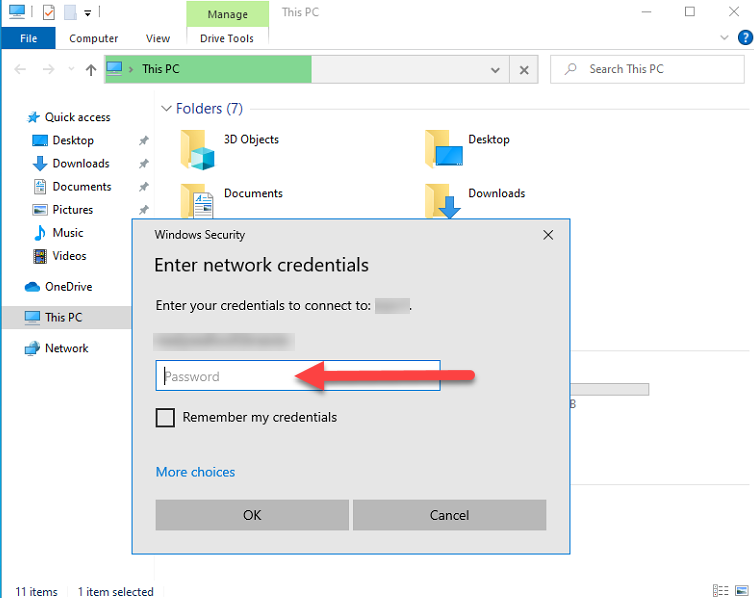
Task: Click the search magnifier icon
Action: 571,69
